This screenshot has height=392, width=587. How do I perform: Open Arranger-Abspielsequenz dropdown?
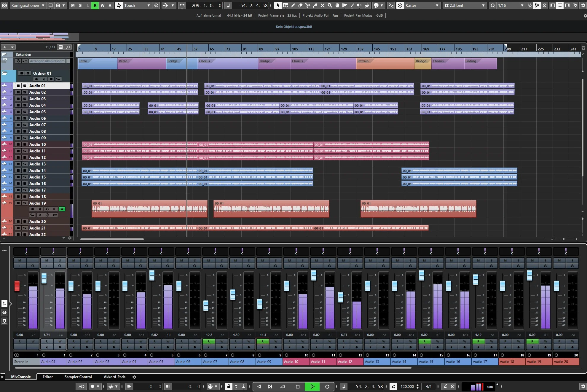[47, 61]
